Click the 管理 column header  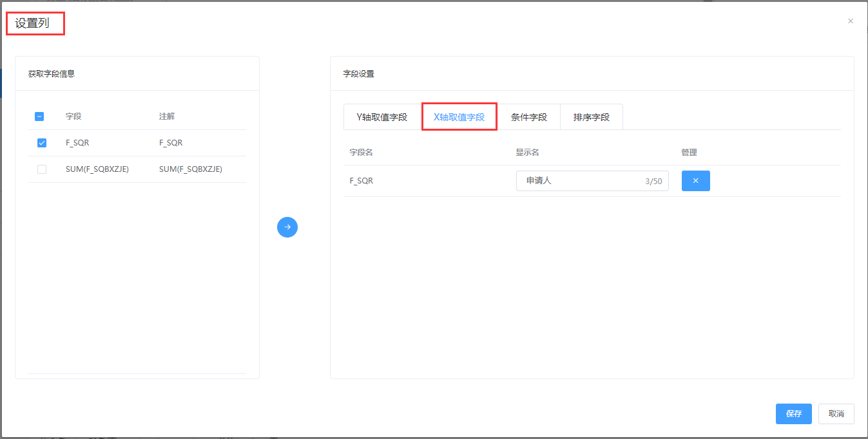coord(689,153)
